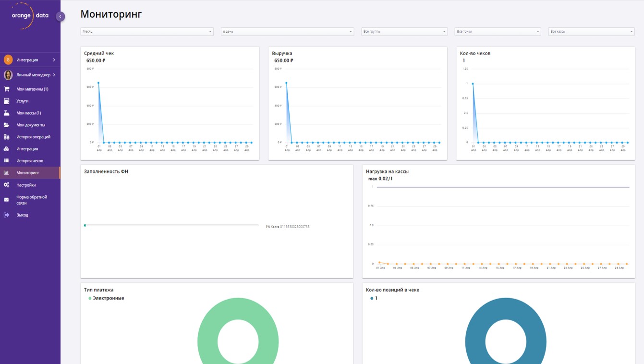The height and width of the screenshot is (364, 644).
Task: Click the peak data point in Выручка chart
Action: coord(286,83)
